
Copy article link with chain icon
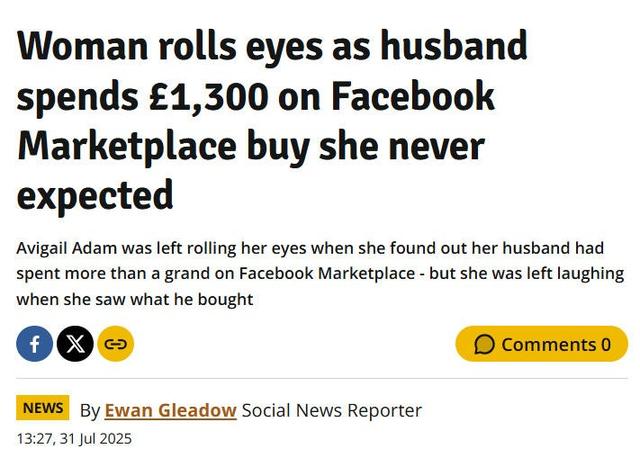tap(116, 344)
